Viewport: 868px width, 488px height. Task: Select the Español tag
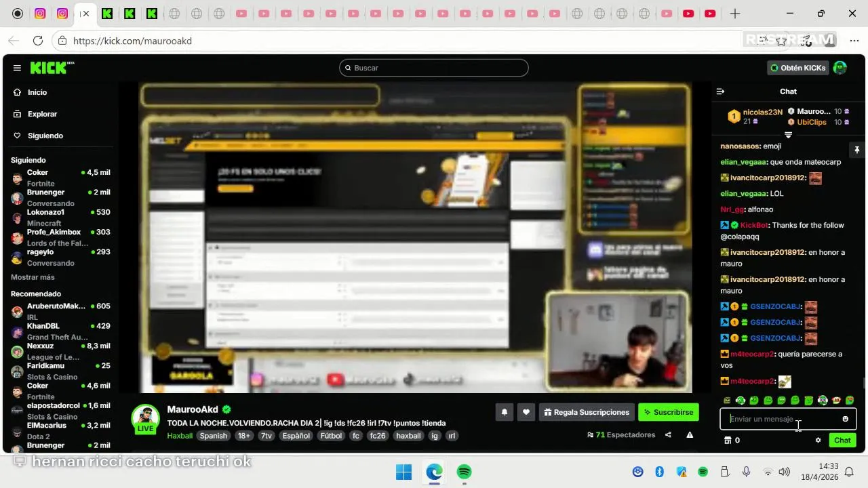(x=296, y=436)
